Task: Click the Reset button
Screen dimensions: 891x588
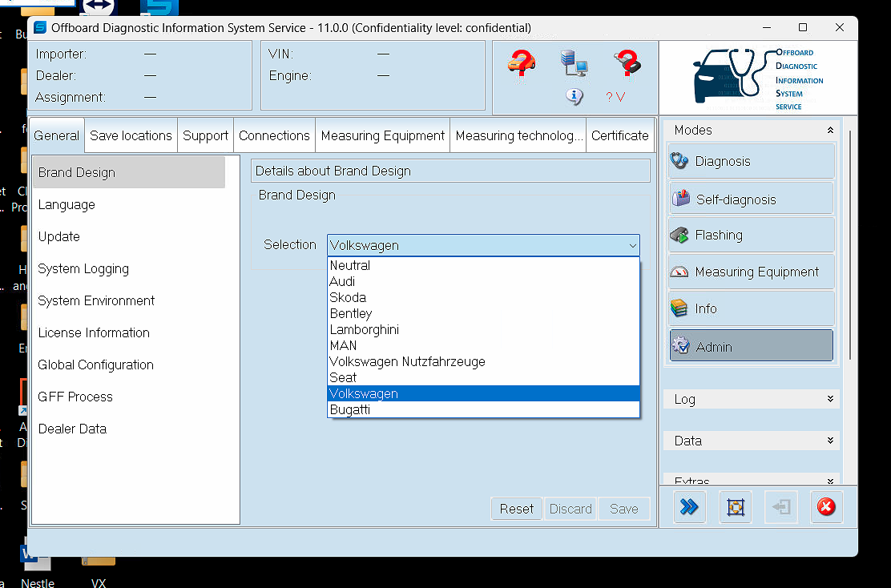Action: [516, 508]
